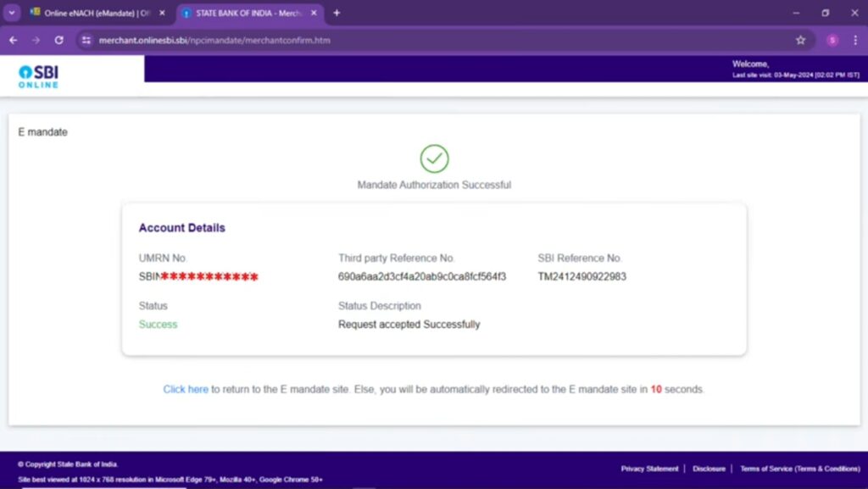Click the green success checkmark icon
Image resolution: width=868 pixels, height=489 pixels.
click(x=434, y=158)
